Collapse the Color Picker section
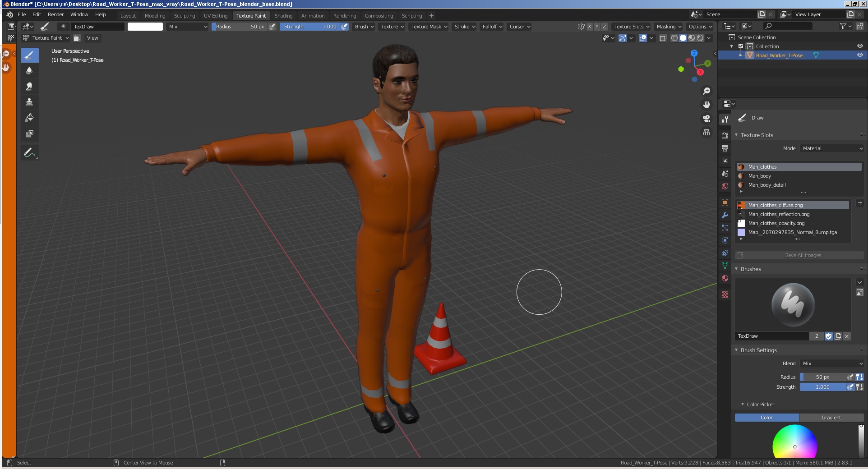 pyautogui.click(x=742, y=404)
